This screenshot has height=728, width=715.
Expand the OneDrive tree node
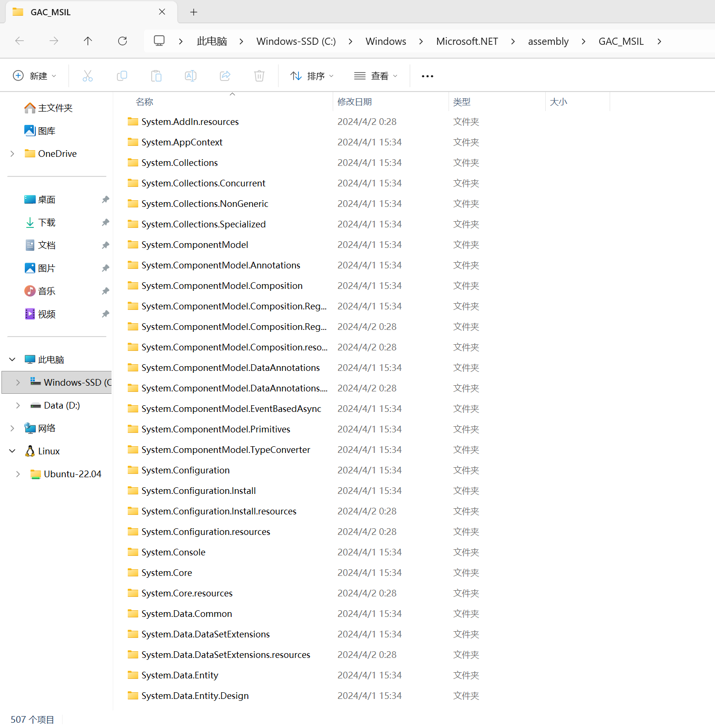click(x=12, y=154)
